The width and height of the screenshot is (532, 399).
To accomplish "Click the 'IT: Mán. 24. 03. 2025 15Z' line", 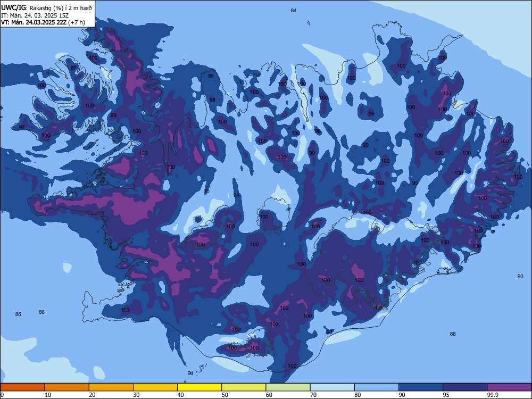I will point(35,15).
